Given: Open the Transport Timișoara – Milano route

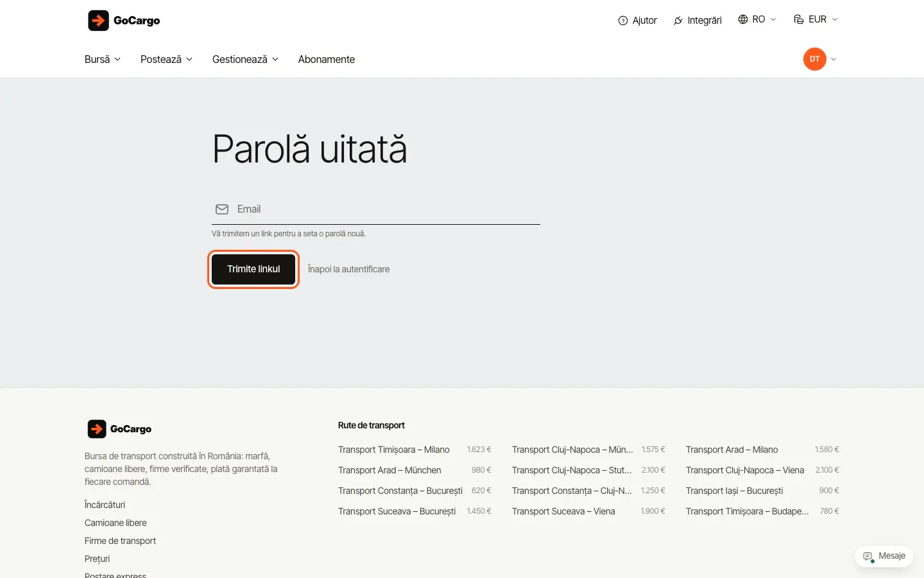Looking at the screenshot, I should (393, 450).
